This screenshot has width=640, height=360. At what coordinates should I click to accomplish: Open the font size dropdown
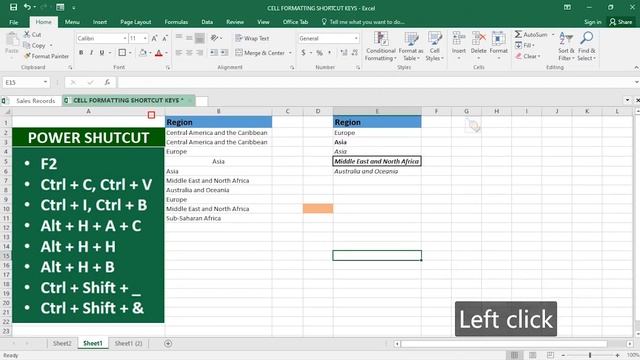click(145, 38)
